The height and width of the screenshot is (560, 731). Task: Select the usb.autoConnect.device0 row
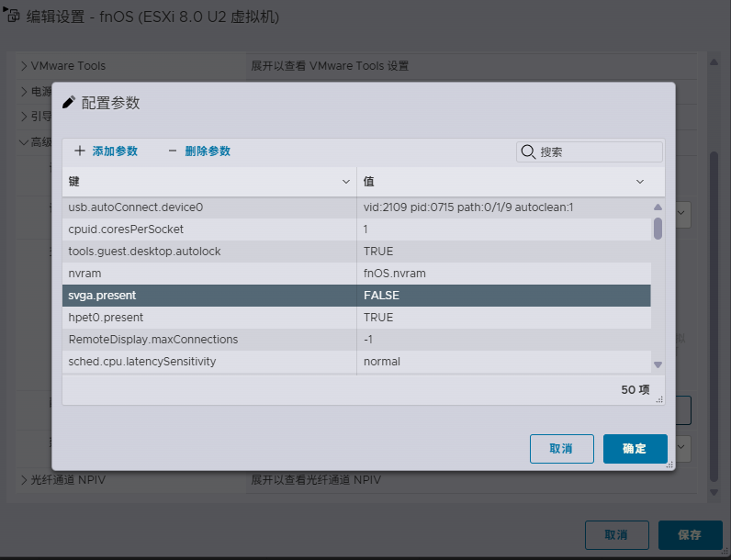point(356,207)
